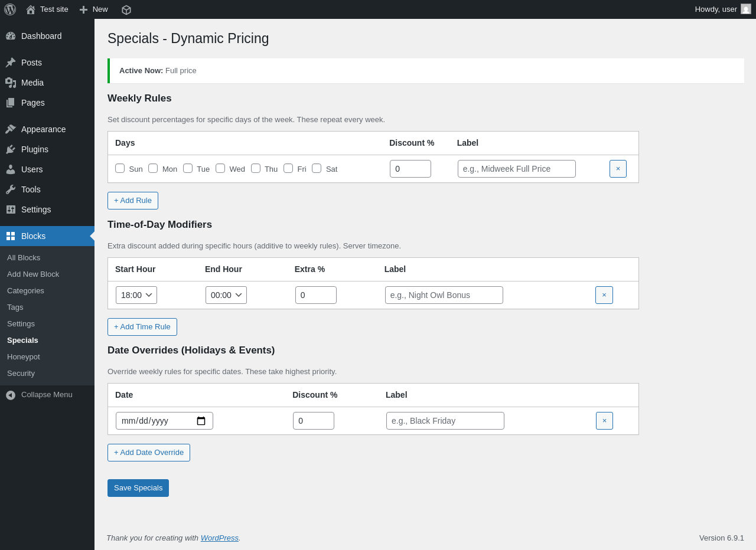The width and height of the screenshot is (756, 550).
Task: Focus the weekly Discount % number field
Action: coord(410,169)
